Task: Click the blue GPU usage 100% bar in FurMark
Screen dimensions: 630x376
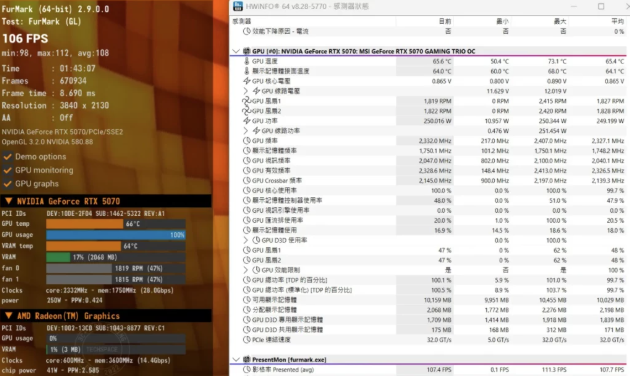Action: tap(116, 235)
